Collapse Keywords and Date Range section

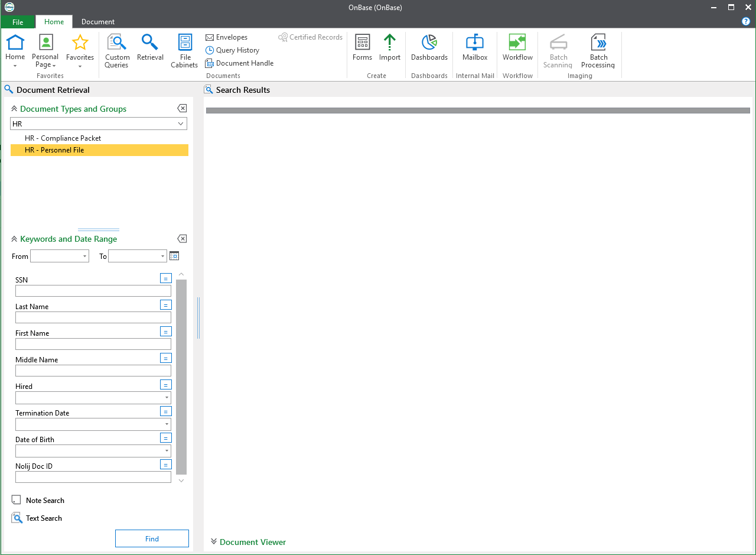click(14, 239)
